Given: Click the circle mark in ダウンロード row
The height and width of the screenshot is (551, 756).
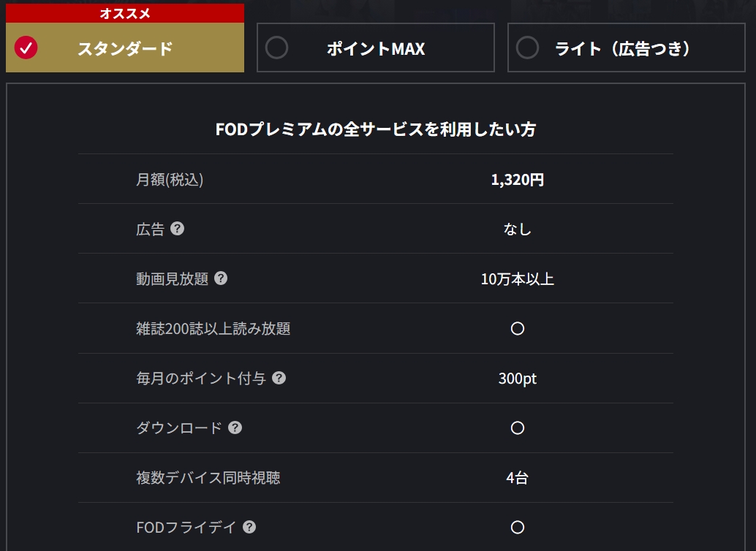Looking at the screenshot, I should coord(518,428).
